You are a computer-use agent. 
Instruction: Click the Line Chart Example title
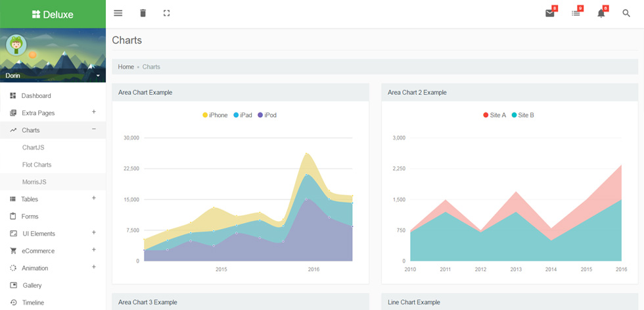click(414, 302)
